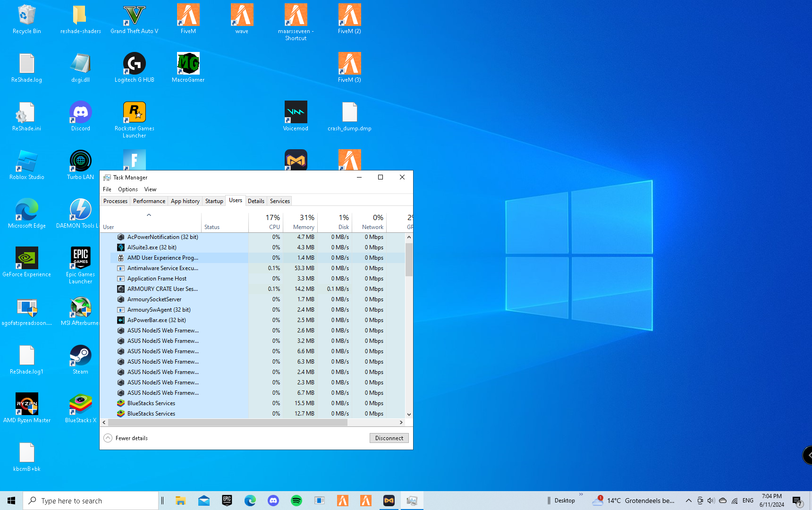The width and height of the screenshot is (812, 510).
Task: Click the sort arrow above User column
Action: (x=149, y=215)
